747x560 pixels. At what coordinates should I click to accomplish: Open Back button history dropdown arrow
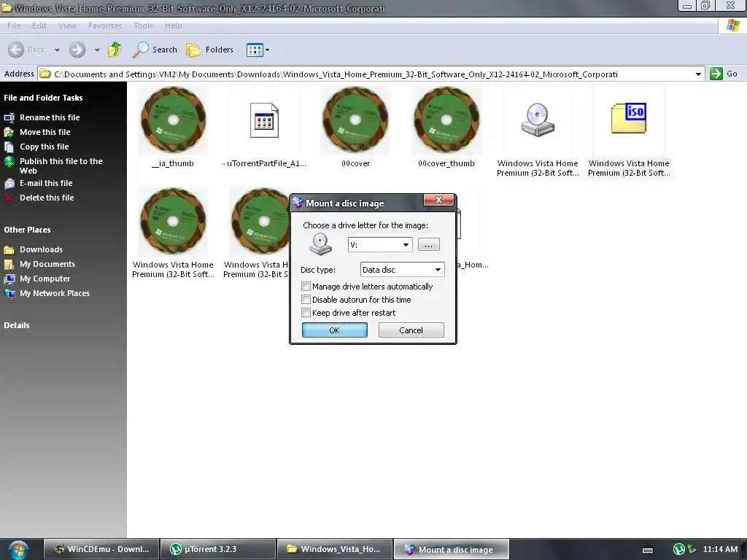pyautogui.click(x=57, y=50)
